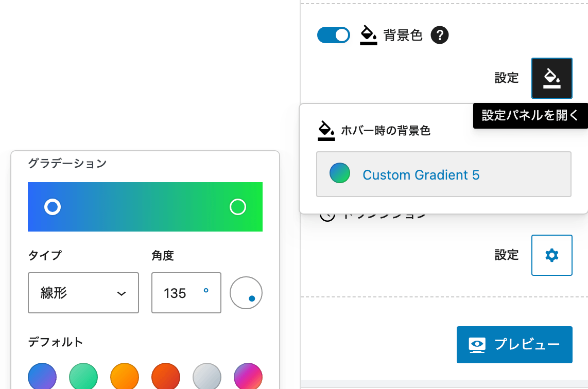Open transition settings via the gear icon
Viewport: 588px width, 389px height.
coord(551,255)
